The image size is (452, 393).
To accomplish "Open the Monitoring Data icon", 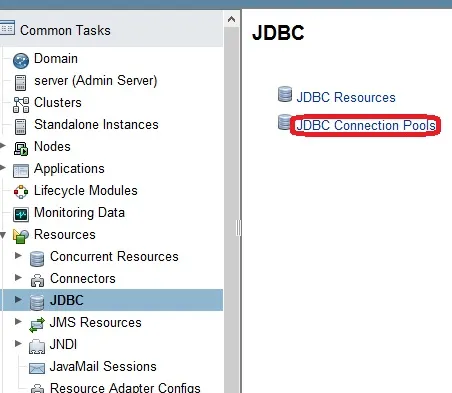I will 21,214.
